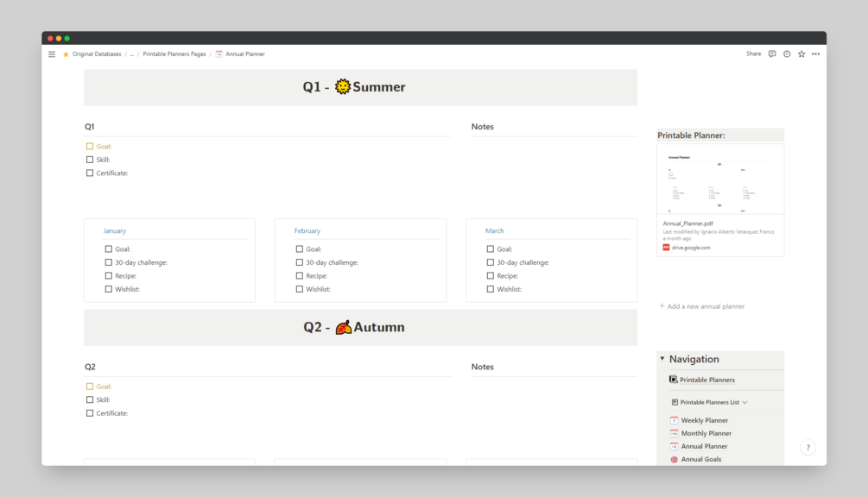This screenshot has height=497, width=868.
Task: Check March Goal checkbox
Action: [x=491, y=249]
